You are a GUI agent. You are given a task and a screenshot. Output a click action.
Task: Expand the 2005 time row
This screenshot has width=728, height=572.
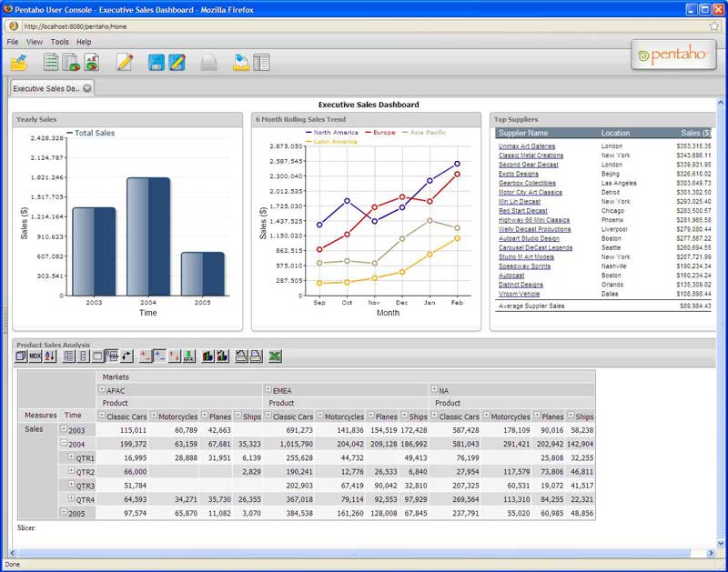[64, 512]
